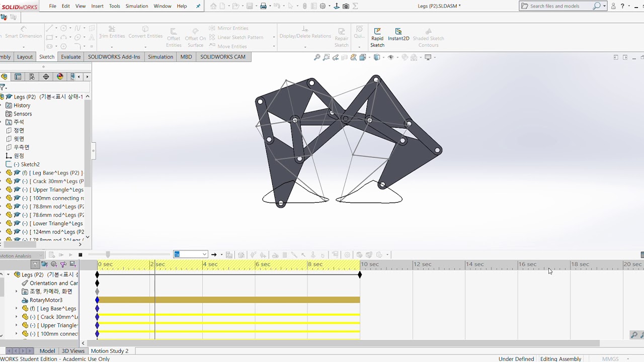The height and width of the screenshot is (362, 644).
Task: Open the ConfigurationManager panel tab
Action: (x=32, y=76)
